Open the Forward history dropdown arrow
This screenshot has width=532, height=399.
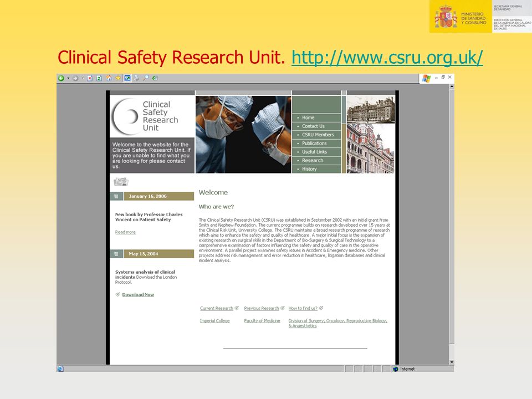pos(83,78)
